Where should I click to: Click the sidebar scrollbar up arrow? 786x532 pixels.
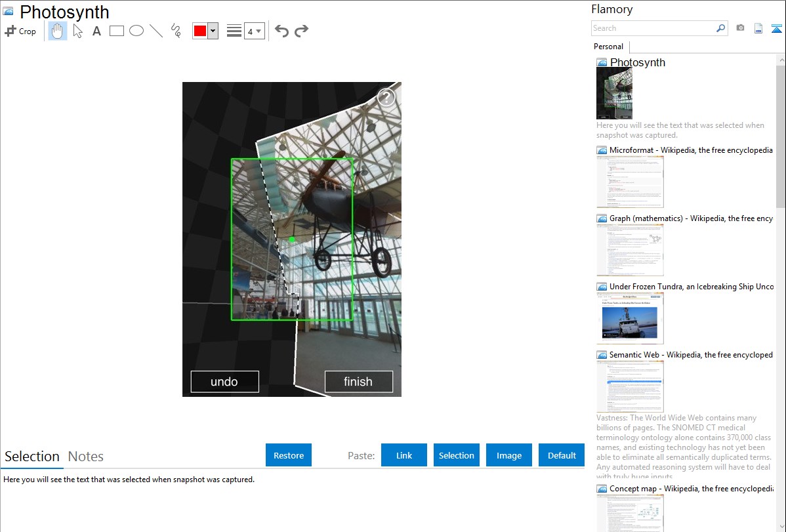tap(781, 60)
